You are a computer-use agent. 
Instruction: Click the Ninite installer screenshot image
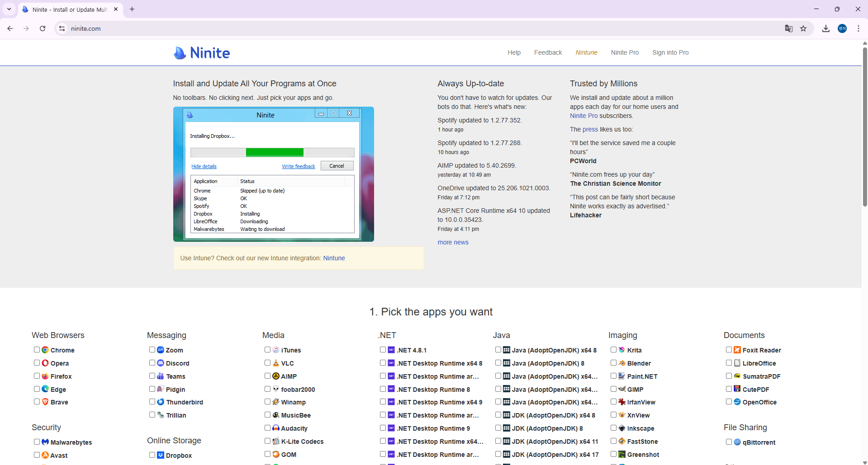pyautogui.click(x=273, y=174)
